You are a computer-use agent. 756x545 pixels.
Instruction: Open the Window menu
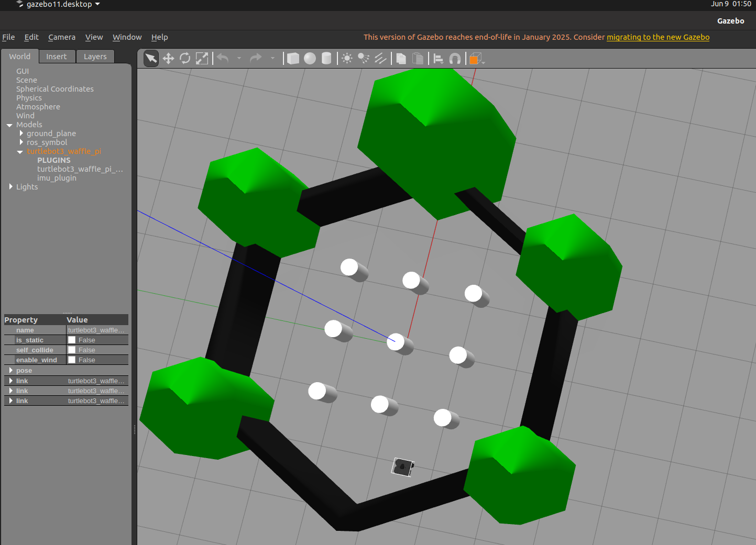pos(127,37)
